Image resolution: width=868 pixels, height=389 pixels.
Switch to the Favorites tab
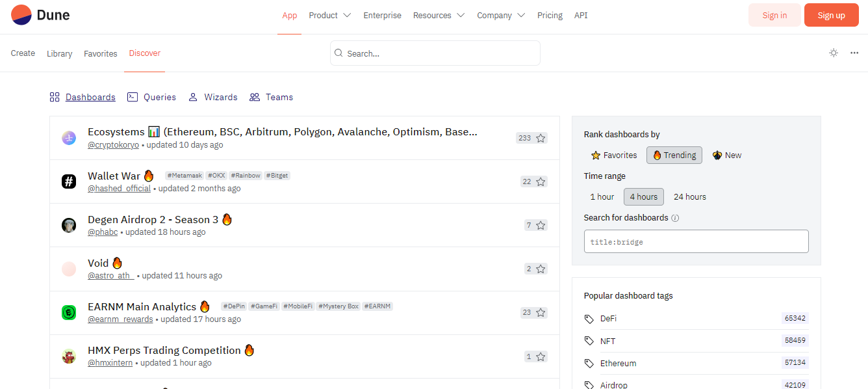click(101, 53)
